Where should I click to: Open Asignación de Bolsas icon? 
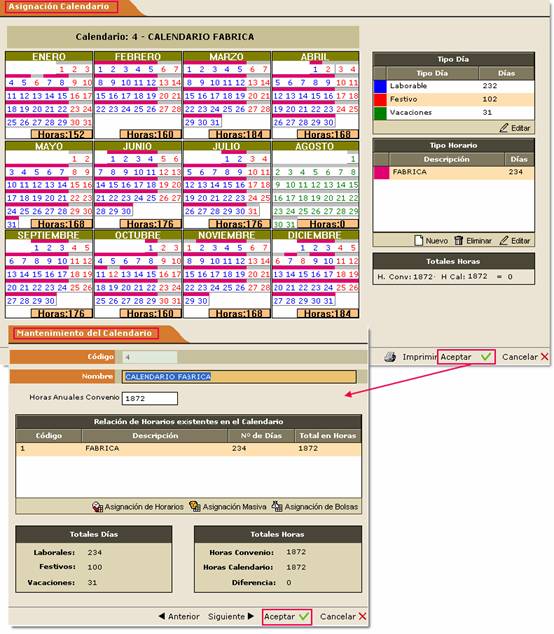[x=277, y=506]
